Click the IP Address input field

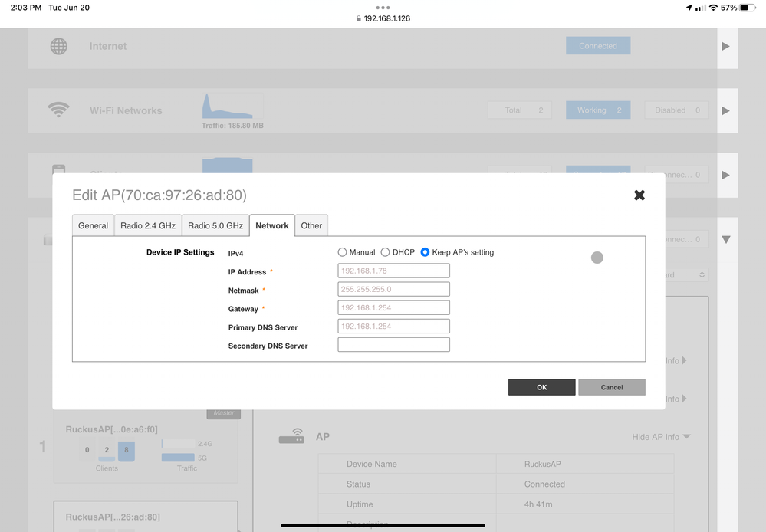393,271
